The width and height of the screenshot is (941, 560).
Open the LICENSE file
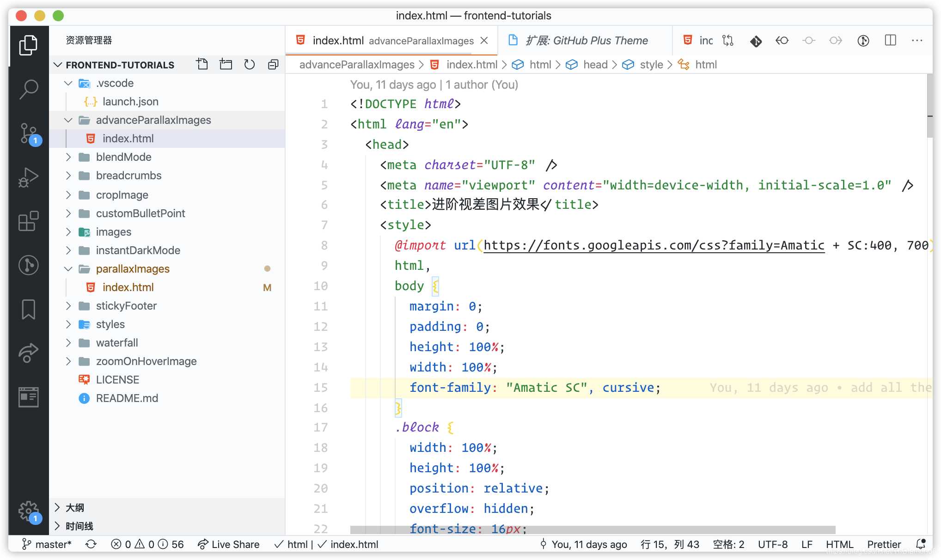point(167,380)
